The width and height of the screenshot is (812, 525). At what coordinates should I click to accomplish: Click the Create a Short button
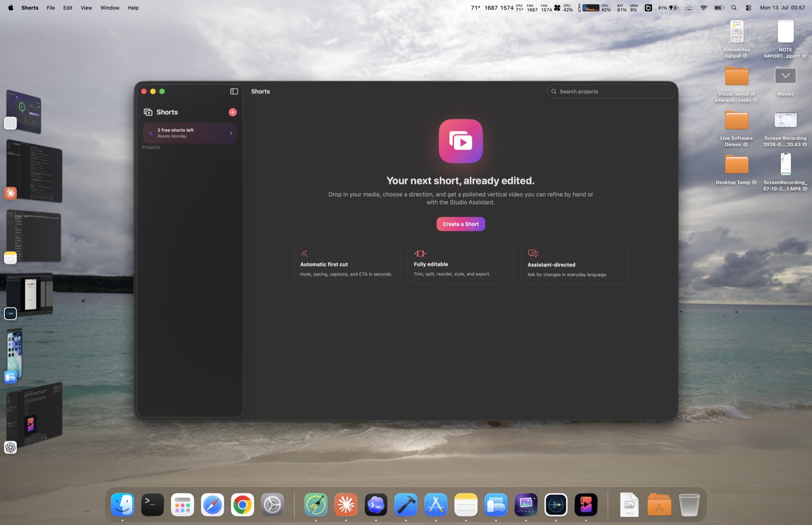pos(461,224)
